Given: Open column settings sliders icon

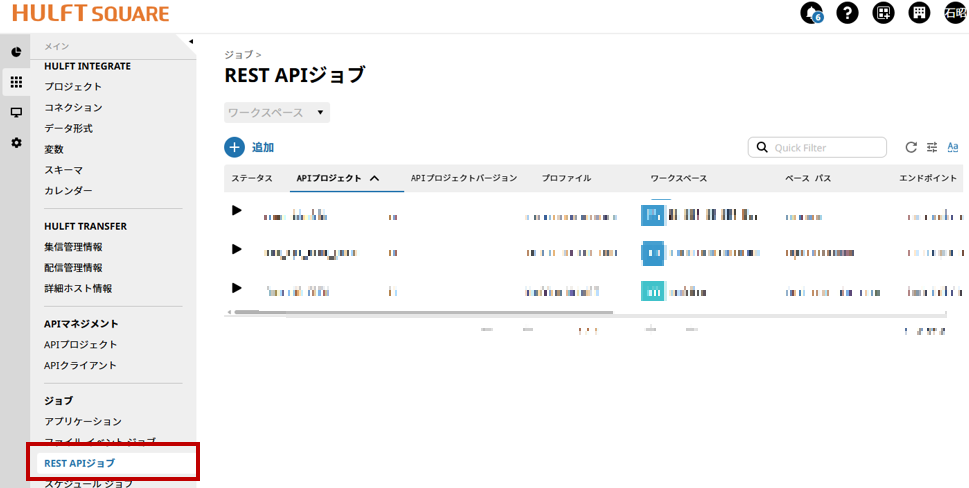Looking at the screenshot, I should pos(932,147).
